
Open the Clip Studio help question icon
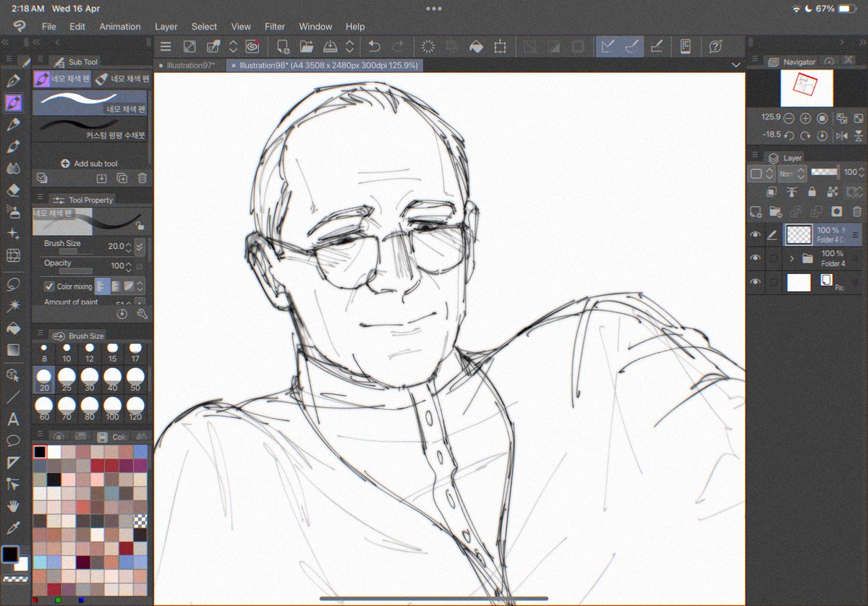[x=715, y=46]
